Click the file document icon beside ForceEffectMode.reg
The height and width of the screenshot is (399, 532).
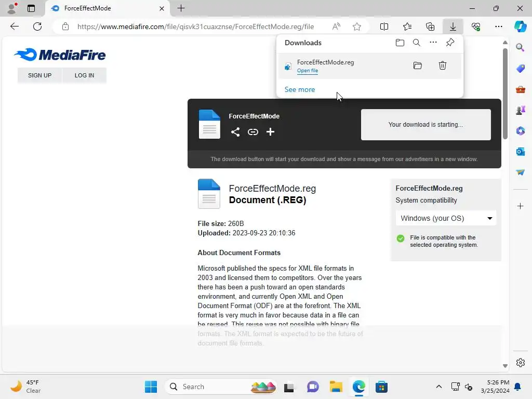click(x=209, y=194)
